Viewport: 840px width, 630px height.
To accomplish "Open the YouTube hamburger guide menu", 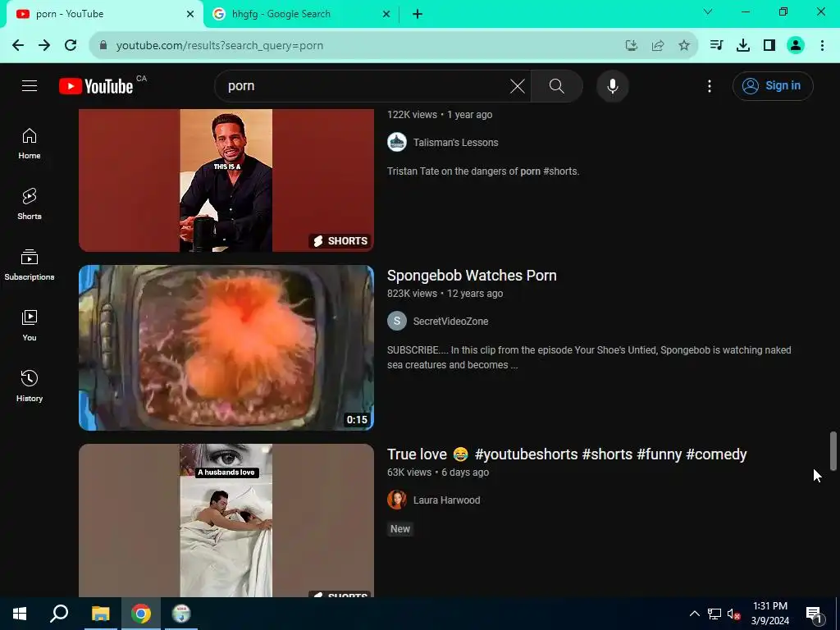I will click(30, 85).
